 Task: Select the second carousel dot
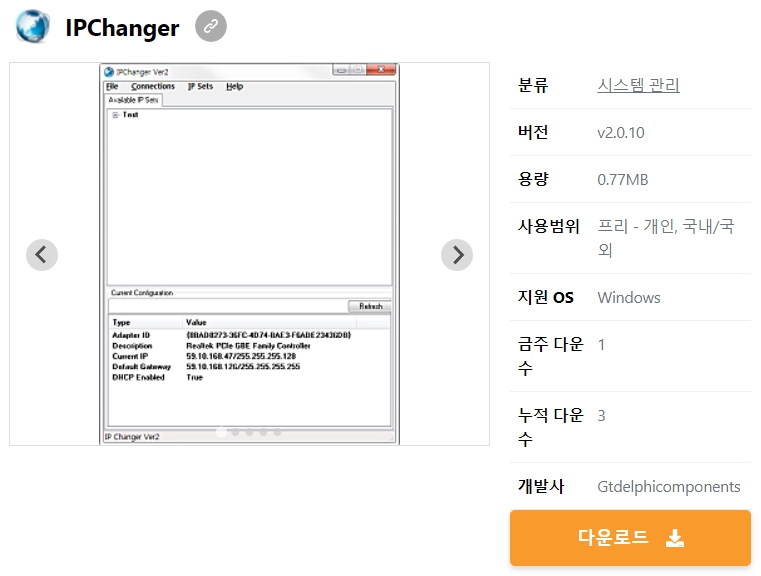(235, 432)
